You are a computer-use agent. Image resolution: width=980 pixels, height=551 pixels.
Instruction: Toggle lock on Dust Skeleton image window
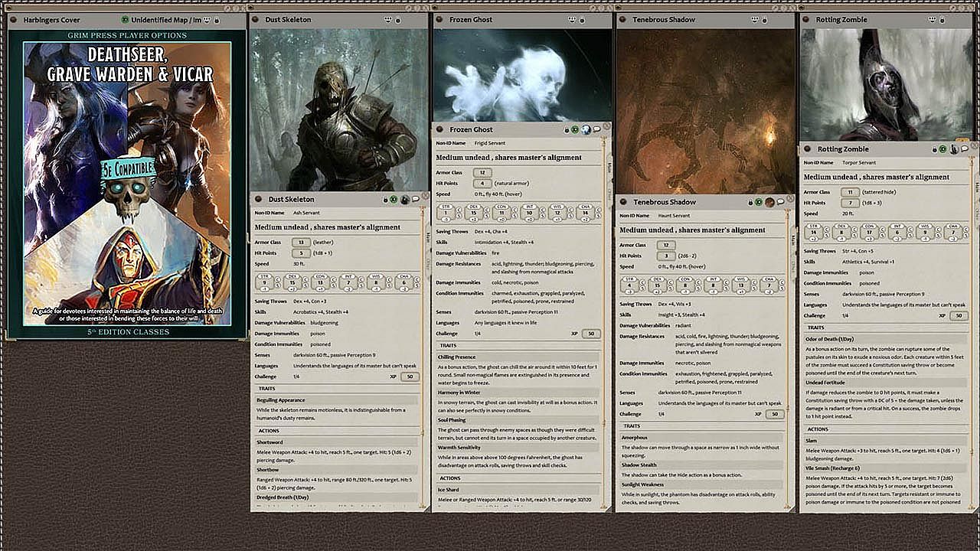pyautogui.click(x=400, y=19)
